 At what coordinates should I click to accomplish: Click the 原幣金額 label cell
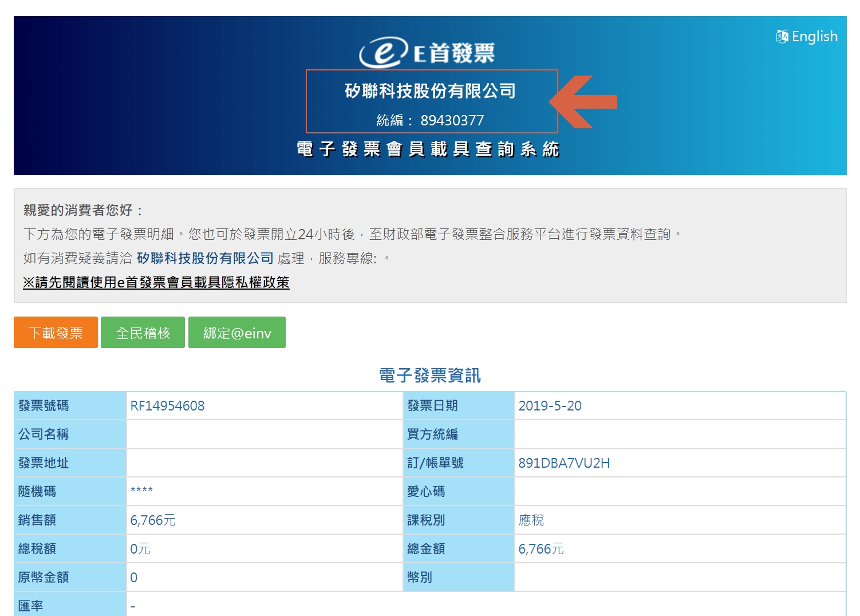click(x=70, y=578)
